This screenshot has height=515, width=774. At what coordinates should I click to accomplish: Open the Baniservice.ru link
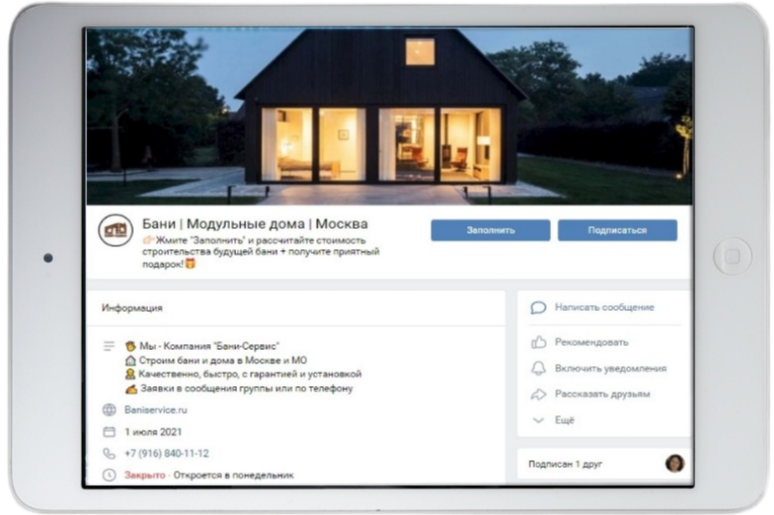pos(156,410)
